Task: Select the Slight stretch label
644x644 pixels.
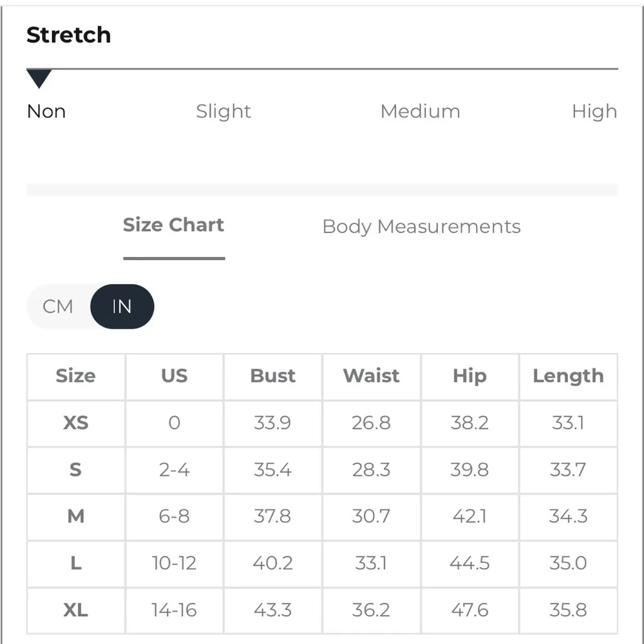Action: [x=223, y=111]
